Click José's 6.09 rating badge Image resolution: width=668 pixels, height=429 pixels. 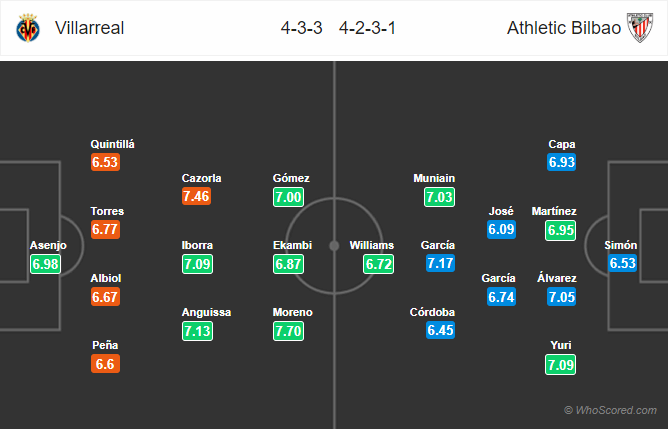[x=501, y=230]
